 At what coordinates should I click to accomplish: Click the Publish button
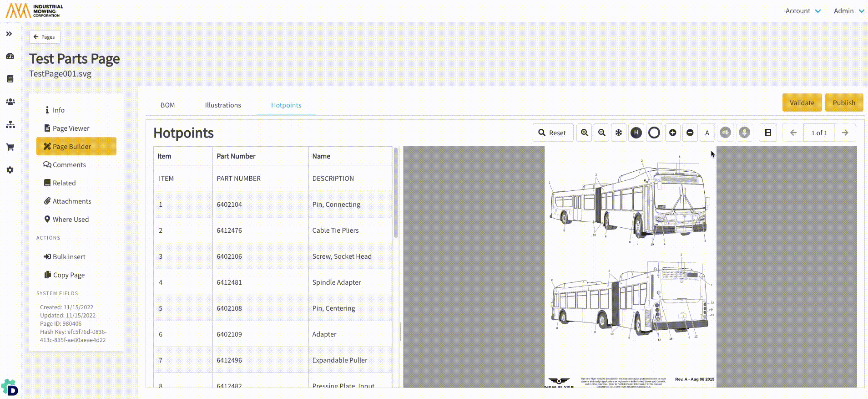(844, 102)
